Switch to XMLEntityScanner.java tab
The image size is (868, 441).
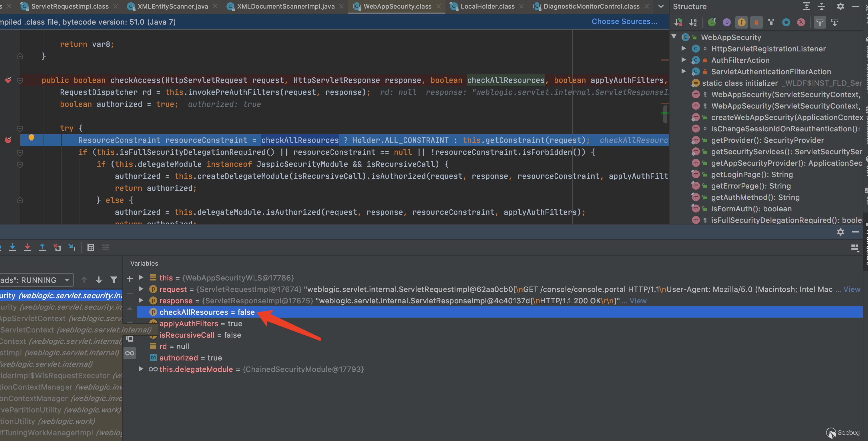click(x=172, y=6)
